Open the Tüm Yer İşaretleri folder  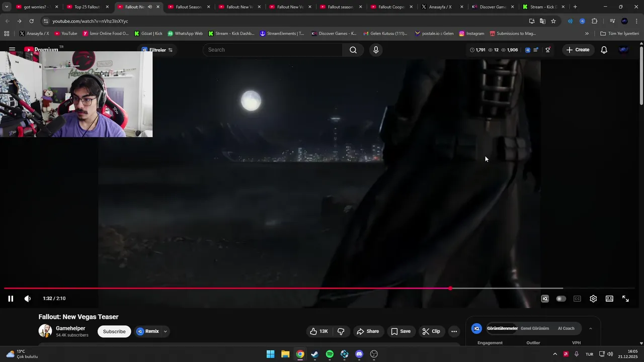click(619, 34)
